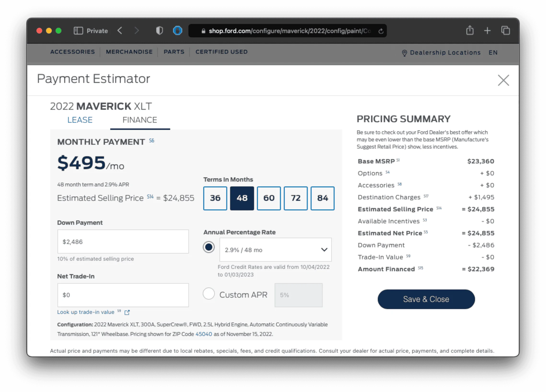The image size is (546, 392).
Task: Click the dealership location pin icon
Action: pyautogui.click(x=404, y=53)
